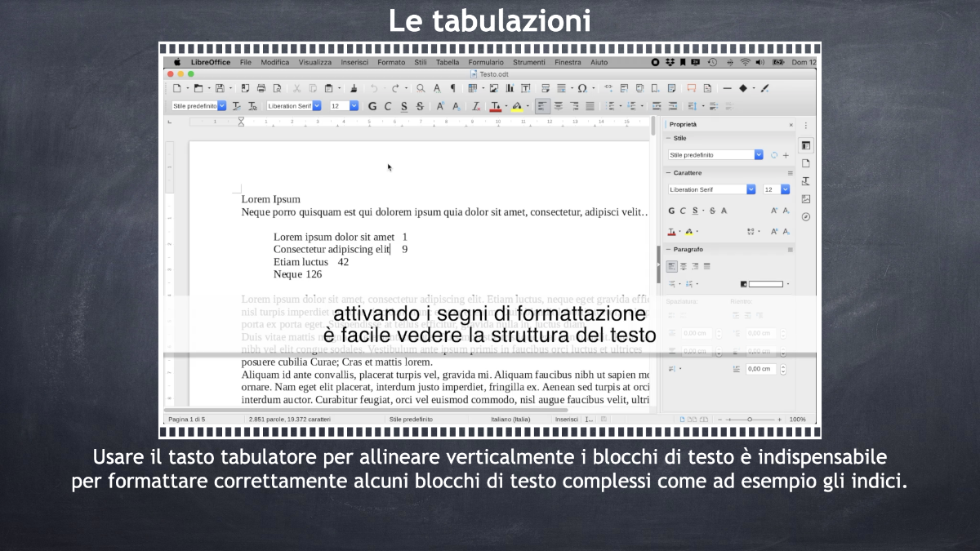Click clone formatting paintbrush icon

click(354, 88)
